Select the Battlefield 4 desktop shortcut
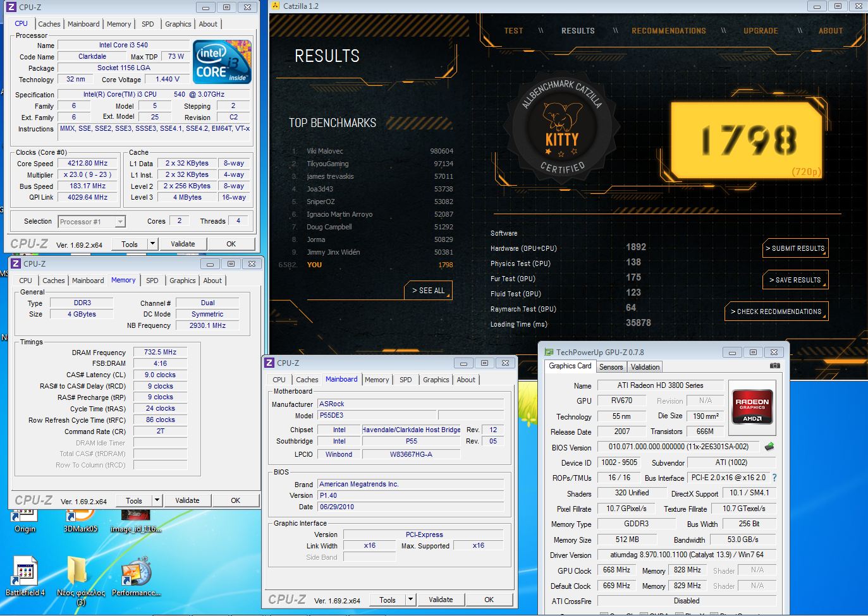 pos(25,576)
